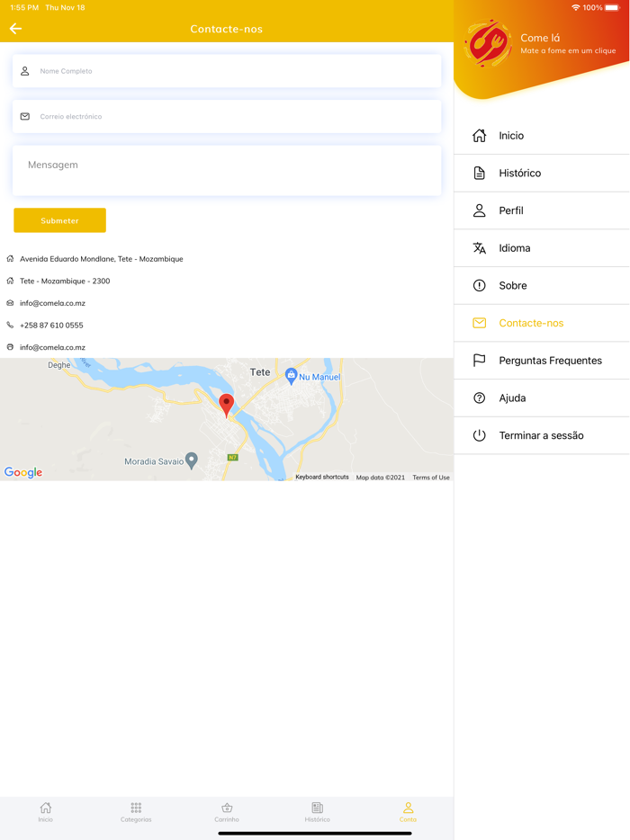Viewport: 630px width, 840px height.
Task: Click the Avenida Eduardo Mondlane address line
Action: coord(102,259)
